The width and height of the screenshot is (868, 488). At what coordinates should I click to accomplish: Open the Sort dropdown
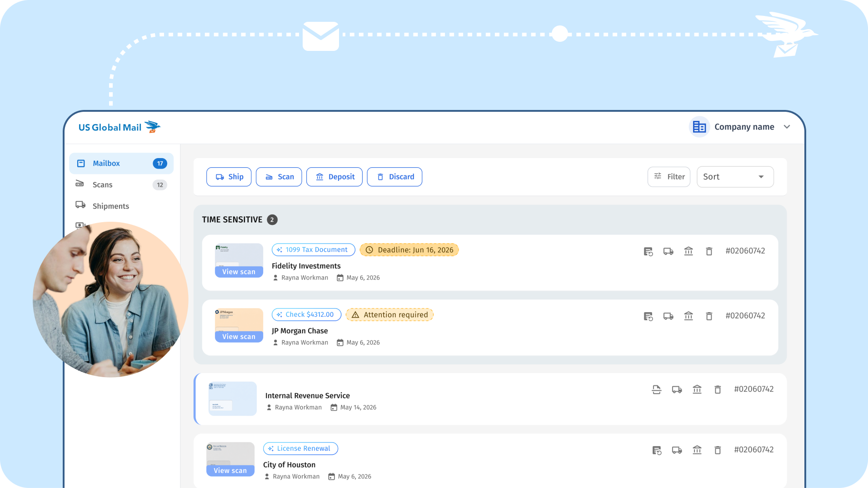pos(735,177)
